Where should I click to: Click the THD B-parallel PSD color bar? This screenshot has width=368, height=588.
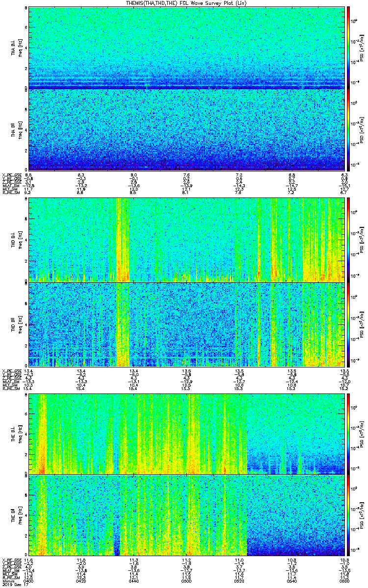pyautogui.click(x=348, y=323)
